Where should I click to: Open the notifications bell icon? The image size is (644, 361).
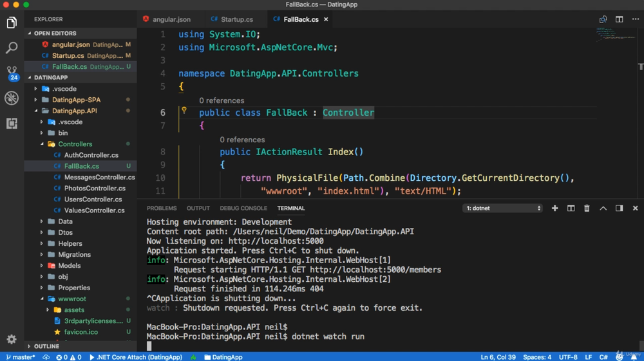click(634, 357)
